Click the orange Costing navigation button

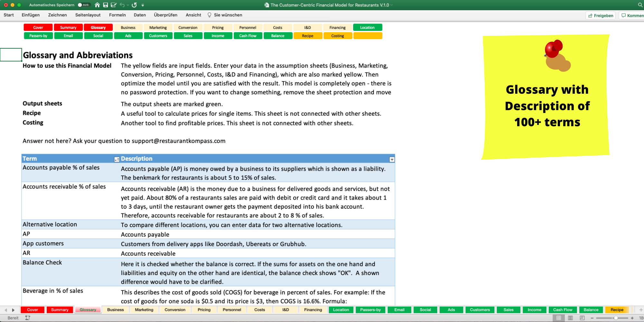click(x=337, y=36)
